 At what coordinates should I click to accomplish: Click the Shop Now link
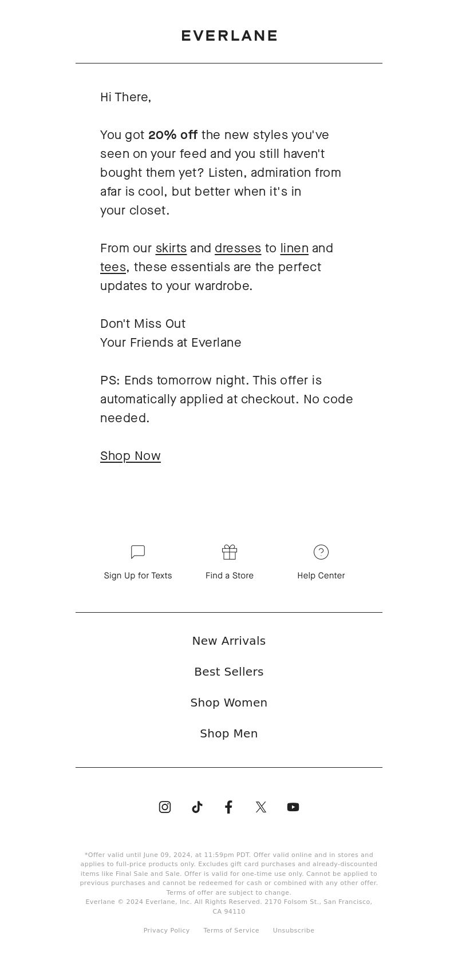click(131, 455)
